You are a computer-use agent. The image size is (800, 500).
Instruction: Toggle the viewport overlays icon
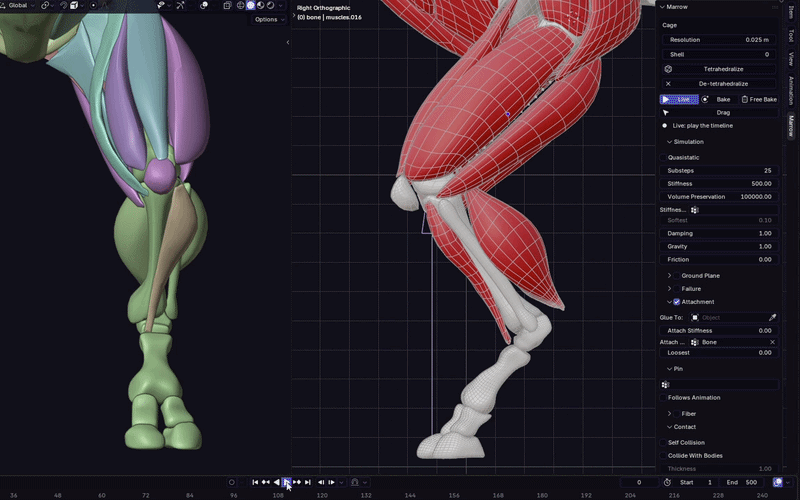(x=204, y=5)
